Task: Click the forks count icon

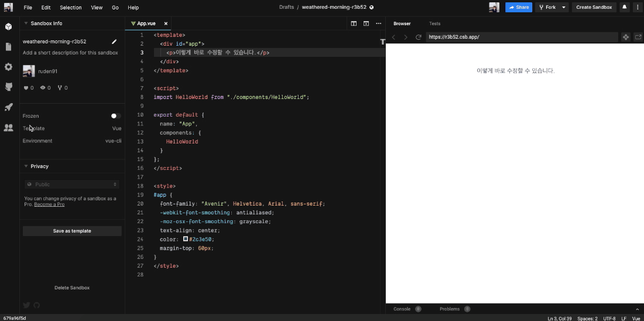Action: [x=60, y=87]
